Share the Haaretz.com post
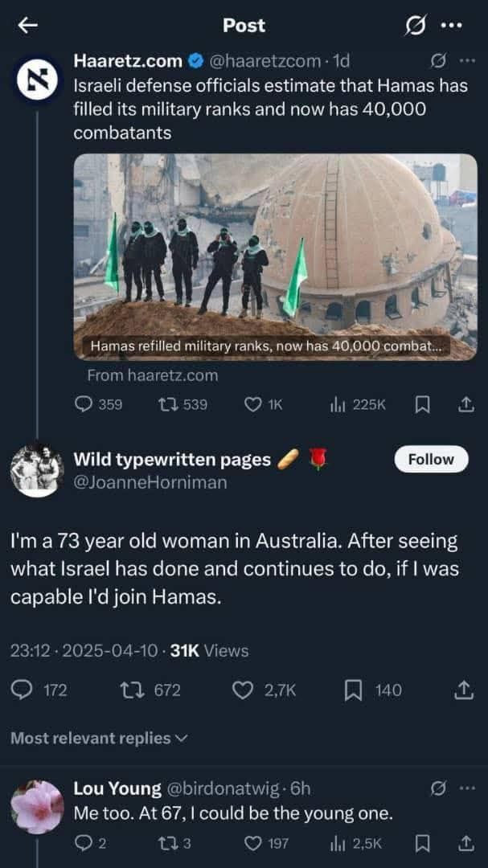 pos(465,404)
